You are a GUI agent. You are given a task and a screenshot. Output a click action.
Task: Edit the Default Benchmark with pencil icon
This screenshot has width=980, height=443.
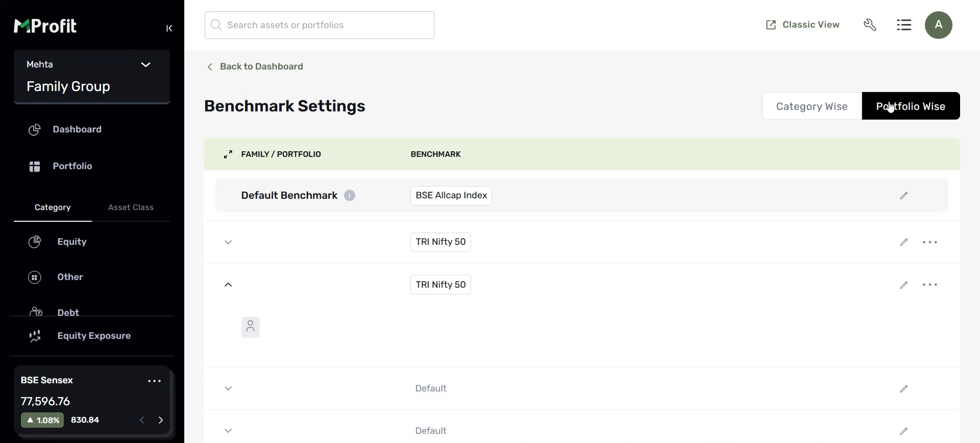coord(904,196)
